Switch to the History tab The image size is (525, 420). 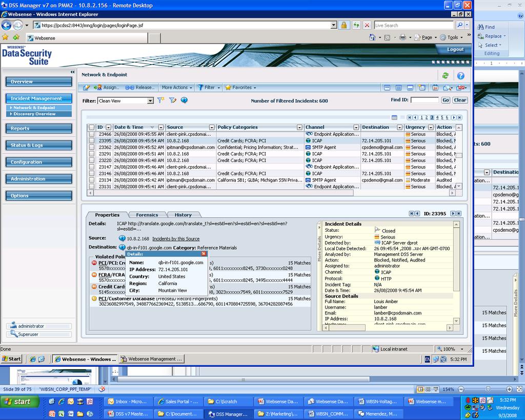point(183,215)
